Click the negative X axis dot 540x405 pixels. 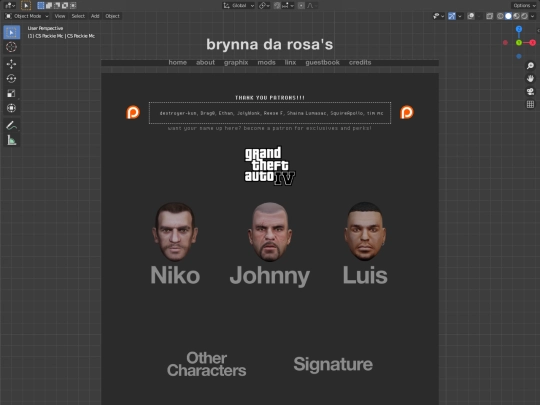pyautogui.click(x=505, y=42)
